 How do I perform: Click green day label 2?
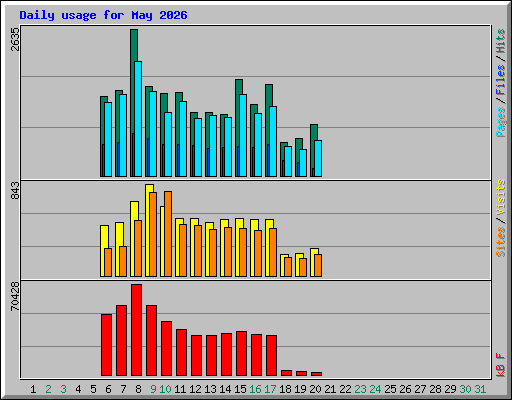[48, 389]
